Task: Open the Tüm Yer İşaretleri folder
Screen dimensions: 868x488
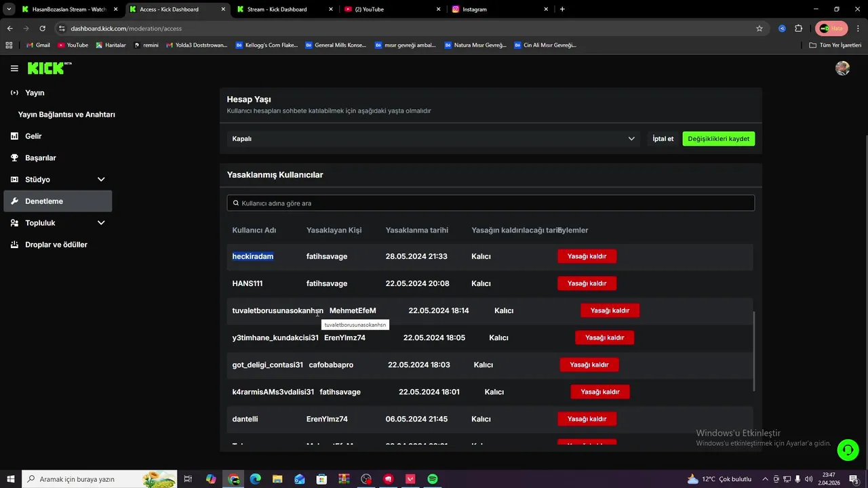Action: point(835,45)
